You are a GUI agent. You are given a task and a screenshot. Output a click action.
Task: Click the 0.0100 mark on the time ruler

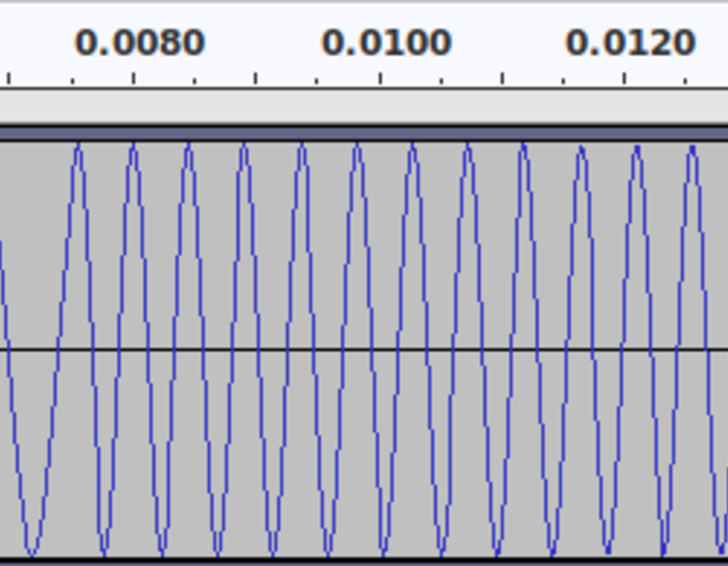pos(387,43)
